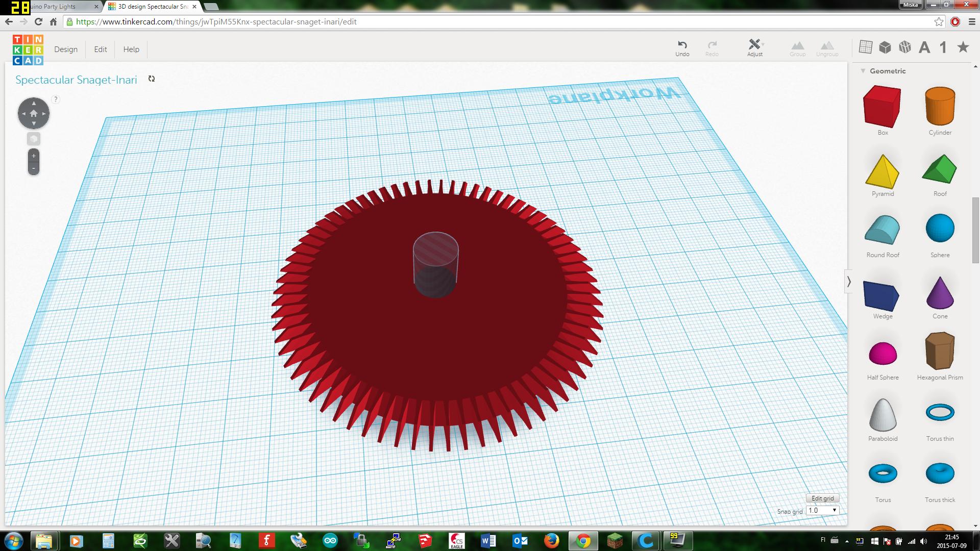Image resolution: width=980 pixels, height=551 pixels.
Task: Pick the Torus shape
Action: (883, 473)
